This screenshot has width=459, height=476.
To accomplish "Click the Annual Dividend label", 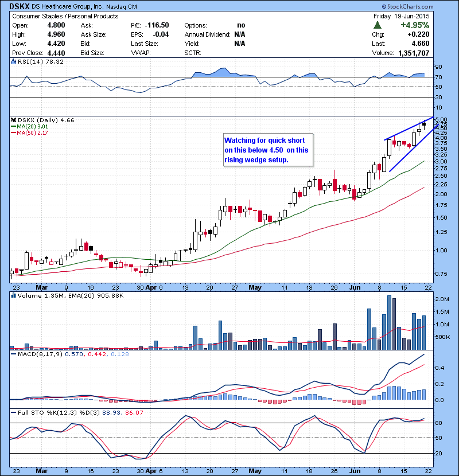I will point(208,34).
